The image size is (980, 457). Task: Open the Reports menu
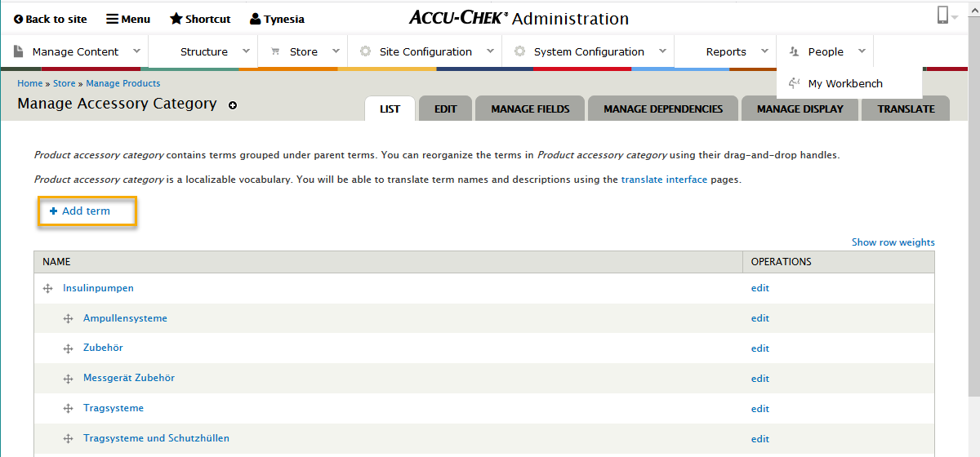tap(726, 51)
